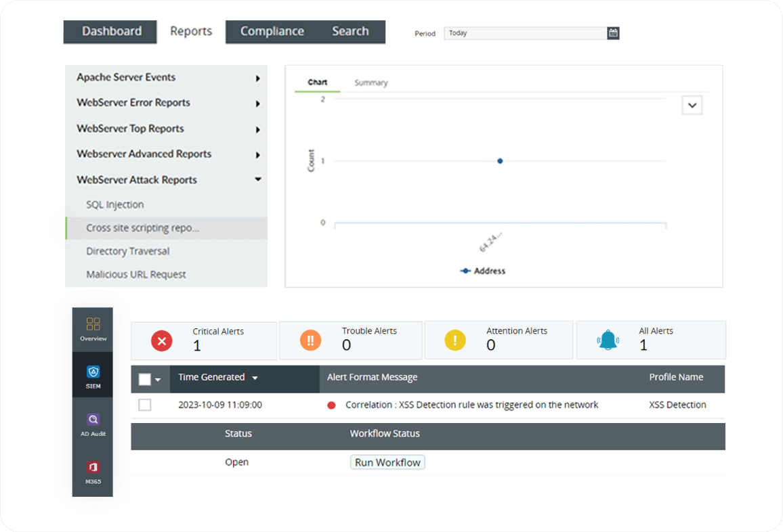Open AD Audit from the sidebar

click(93, 422)
